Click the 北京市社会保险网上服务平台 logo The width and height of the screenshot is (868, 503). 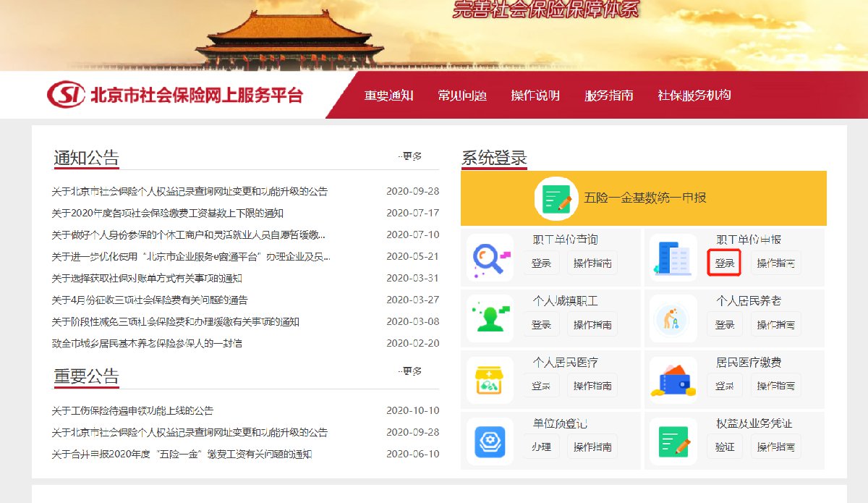tap(175, 95)
